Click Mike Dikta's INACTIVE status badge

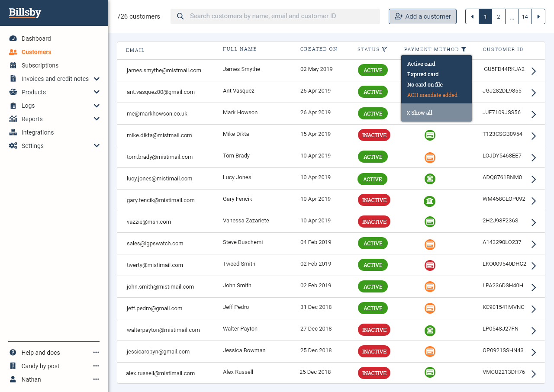[x=374, y=135]
